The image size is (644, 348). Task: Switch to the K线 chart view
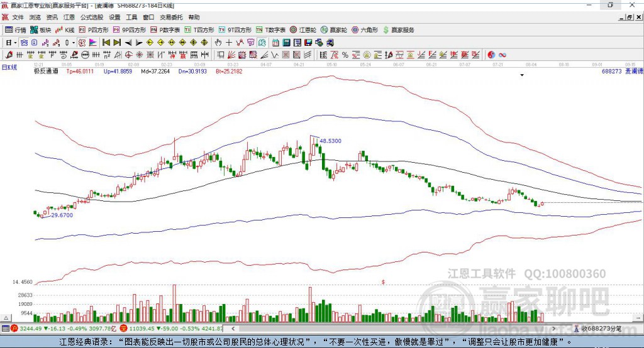pyautogui.click(x=65, y=30)
